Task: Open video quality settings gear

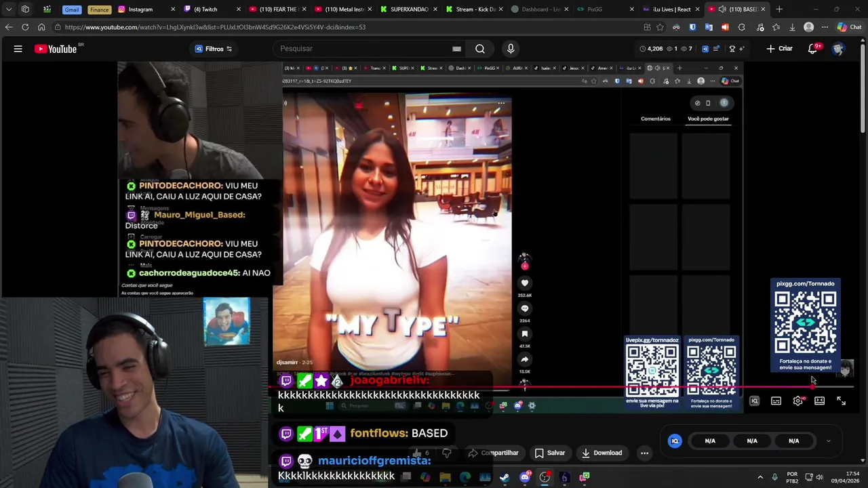Action: pyautogui.click(x=798, y=401)
